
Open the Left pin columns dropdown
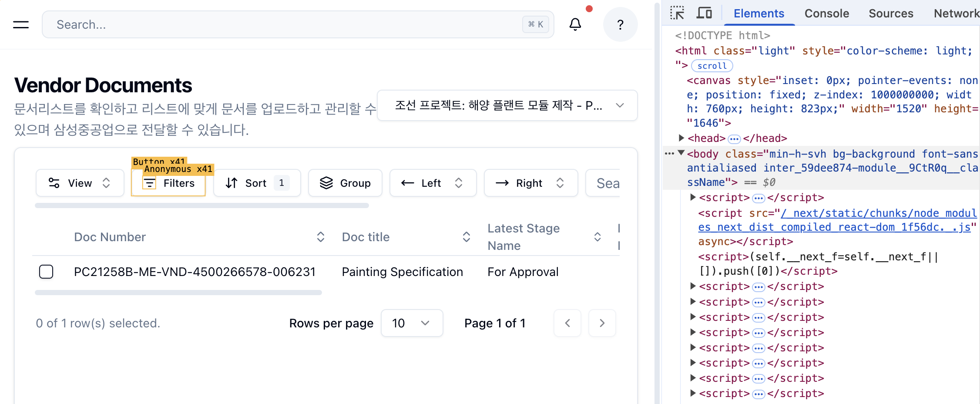[433, 183]
